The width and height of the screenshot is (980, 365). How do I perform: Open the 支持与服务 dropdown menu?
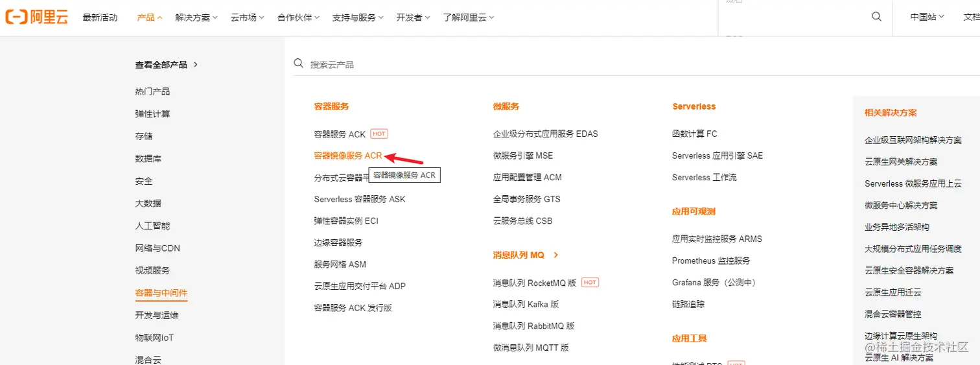[358, 18]
